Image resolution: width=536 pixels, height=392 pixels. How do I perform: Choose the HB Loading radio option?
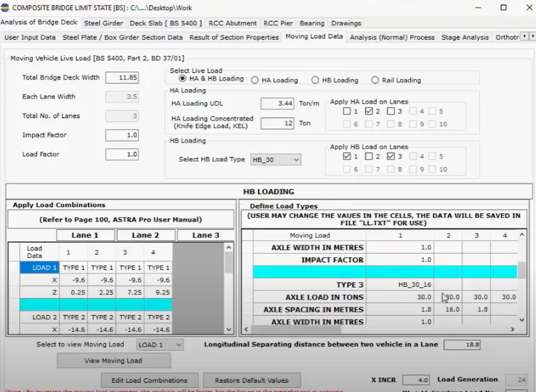coord(315,80)
